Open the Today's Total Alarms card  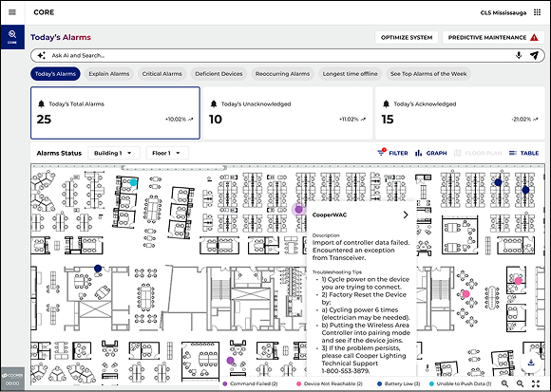click(x=115, y=113)
